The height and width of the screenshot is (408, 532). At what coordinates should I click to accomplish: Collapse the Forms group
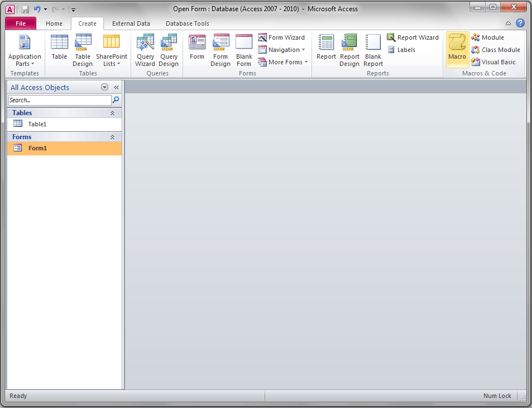(112, 137)
